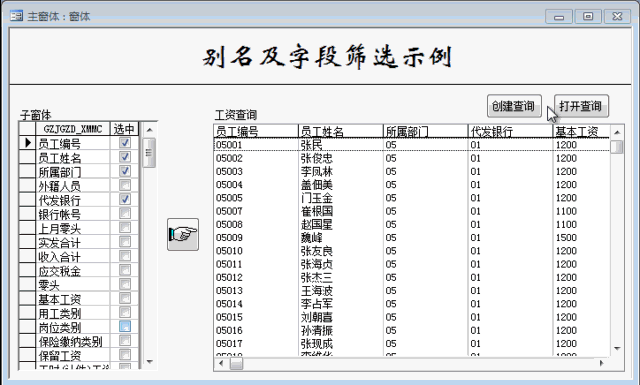
Task: Click the query list scroll down arrow
Action: (617, 348)
